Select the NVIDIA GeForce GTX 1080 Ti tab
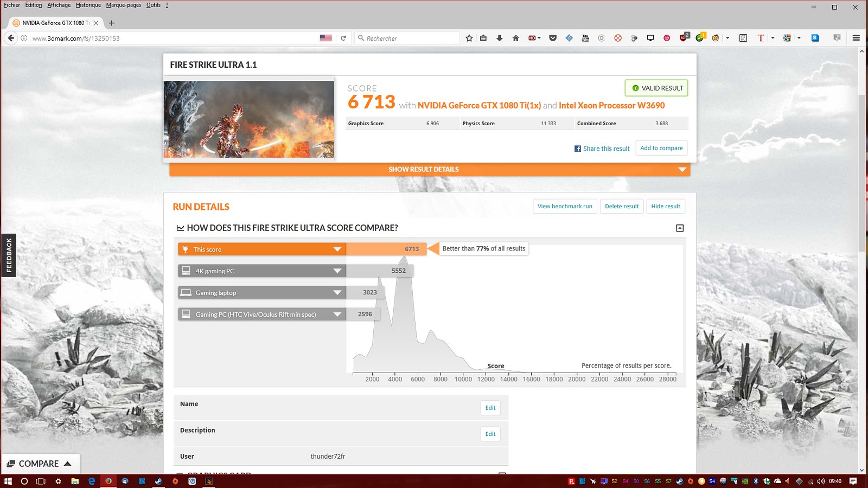 point(56,23)
